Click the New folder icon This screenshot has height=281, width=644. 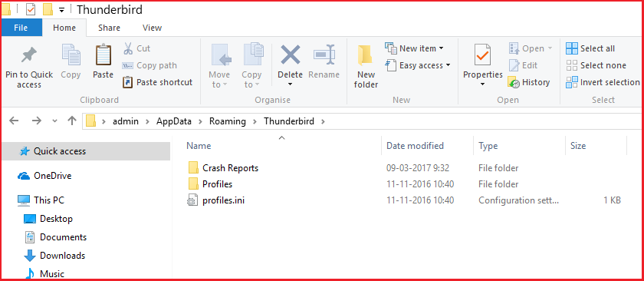click(365, 55)
